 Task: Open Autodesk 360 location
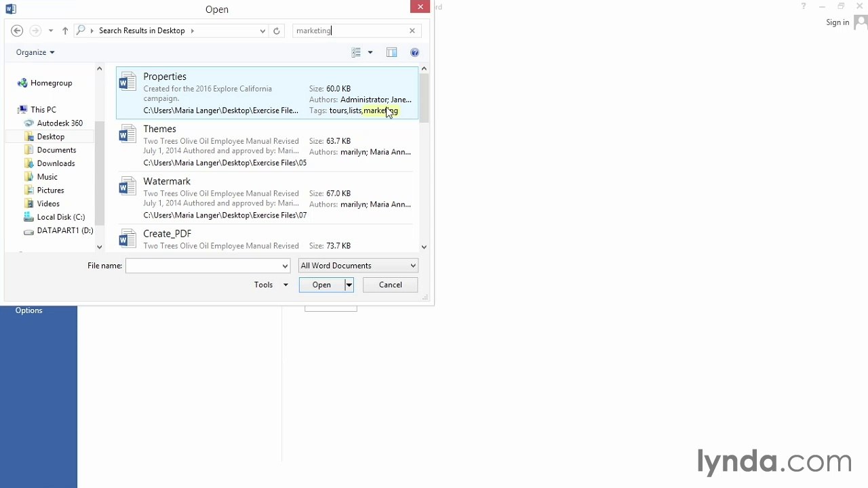60,123
